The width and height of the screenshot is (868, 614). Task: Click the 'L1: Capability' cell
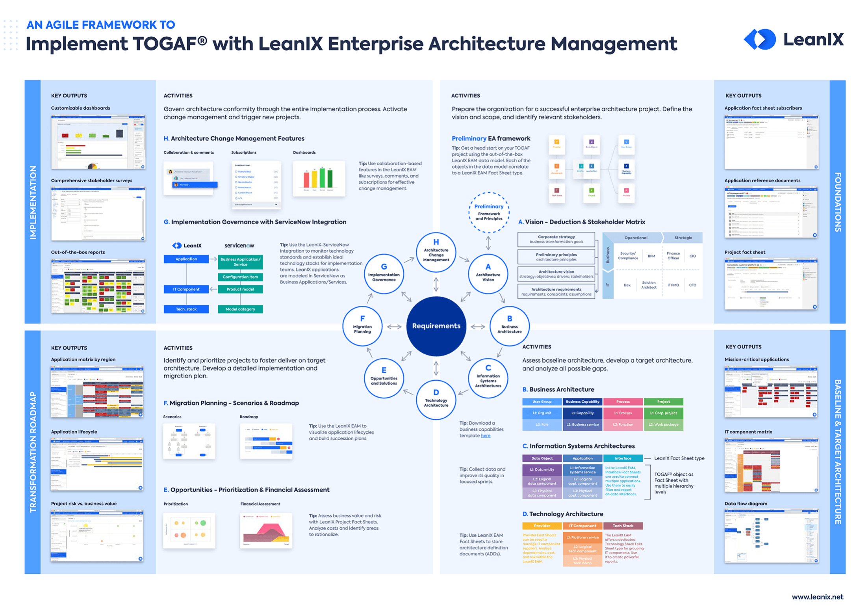click(582, 413)
